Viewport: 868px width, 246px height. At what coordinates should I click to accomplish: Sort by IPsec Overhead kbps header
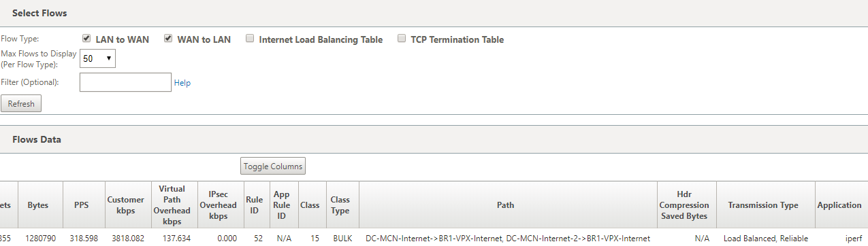(x=219, y=205)
